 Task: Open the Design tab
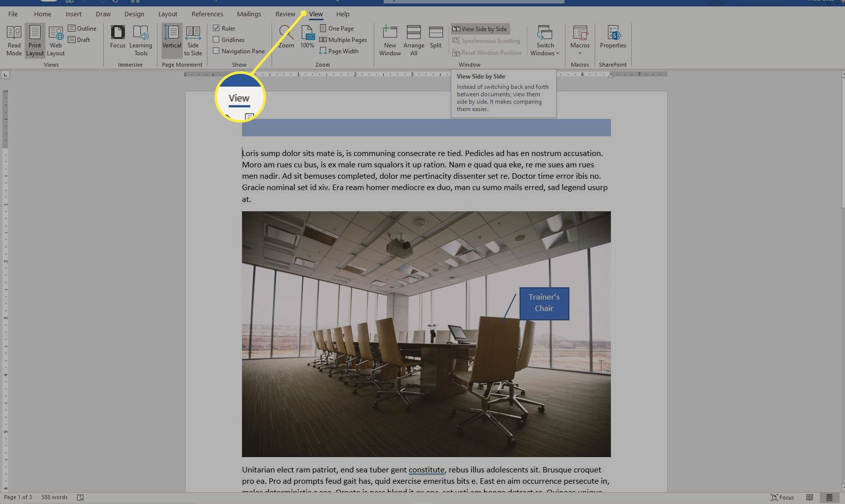134,14
